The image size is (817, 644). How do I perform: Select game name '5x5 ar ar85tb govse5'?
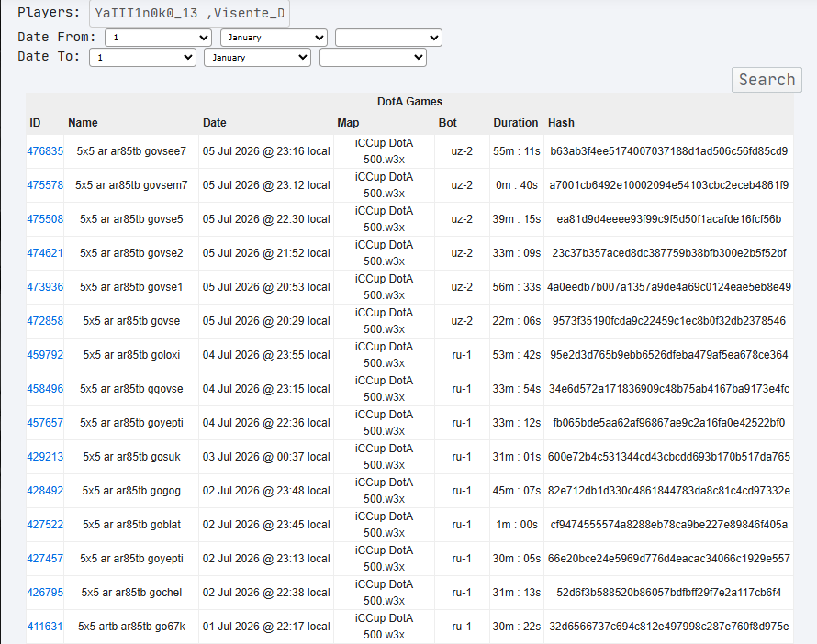click(x=131, y=219)
